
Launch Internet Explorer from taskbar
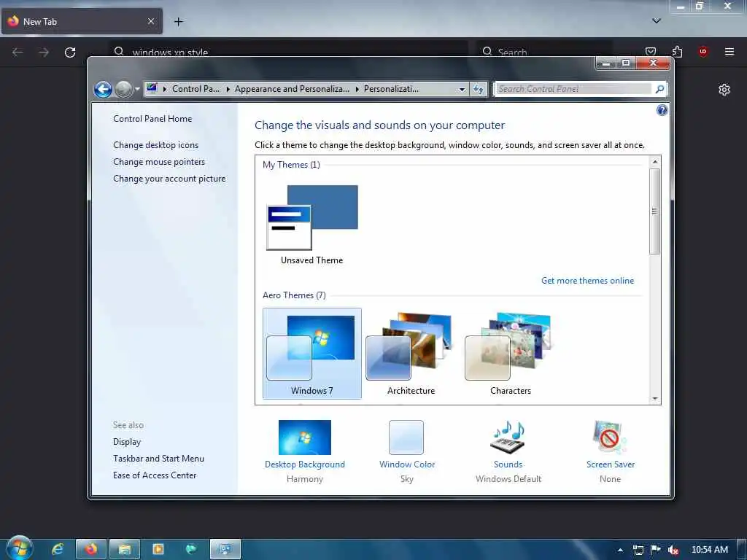(58, 550)
